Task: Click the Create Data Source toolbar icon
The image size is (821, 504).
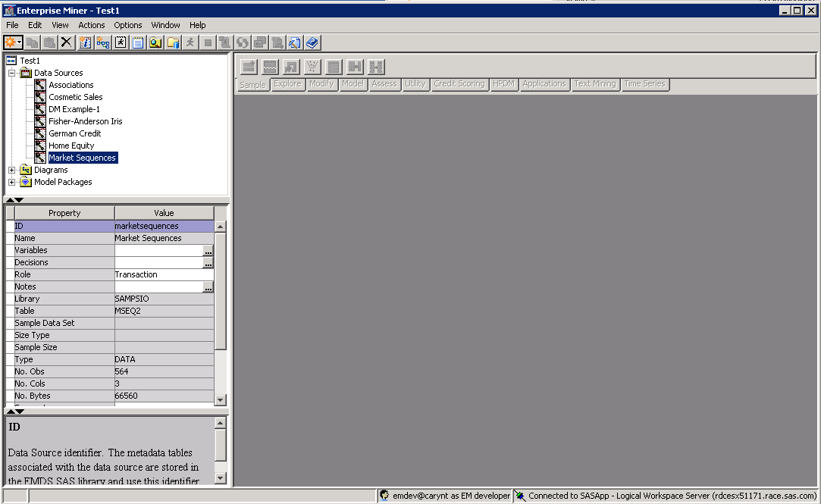Action: (85, 42)
